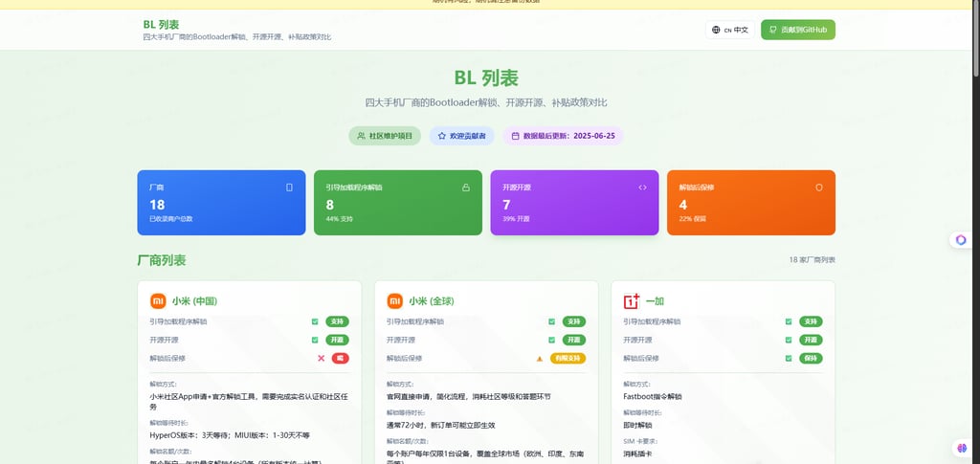This screenshot has width=980, height=464.
Task: Click the unlock icon in green stats card
Action: click(x=466, y=187)
